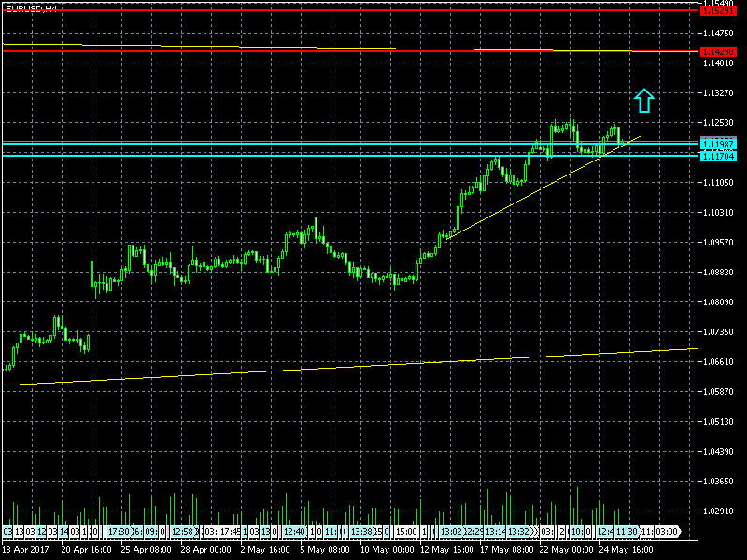747x560 pixels.
Task: Click the EURUSD,H4 chart title
Action: (x=31, y=8)
